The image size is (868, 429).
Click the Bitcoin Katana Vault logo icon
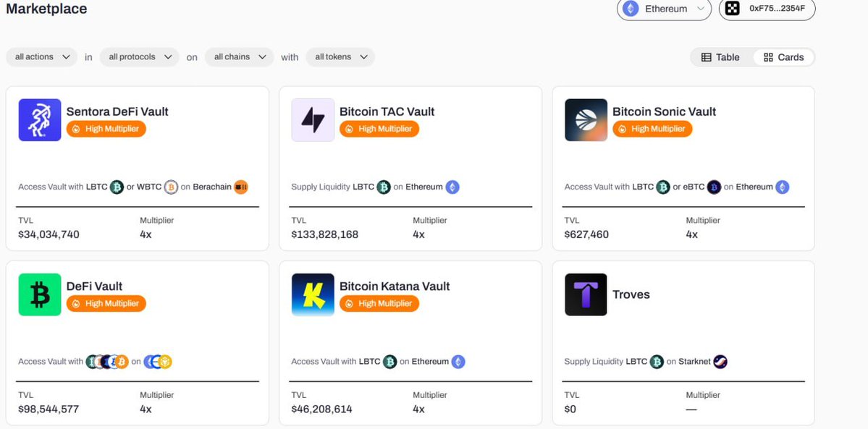pos(313,294)
